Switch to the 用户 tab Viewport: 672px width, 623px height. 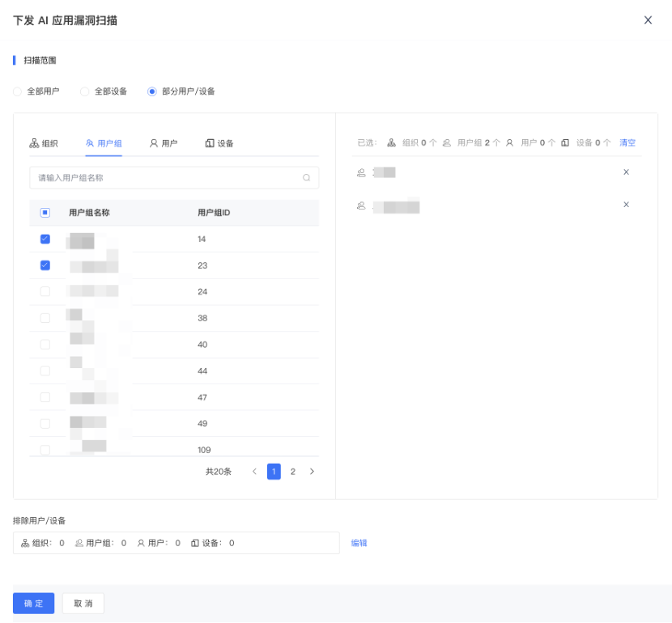164,143
